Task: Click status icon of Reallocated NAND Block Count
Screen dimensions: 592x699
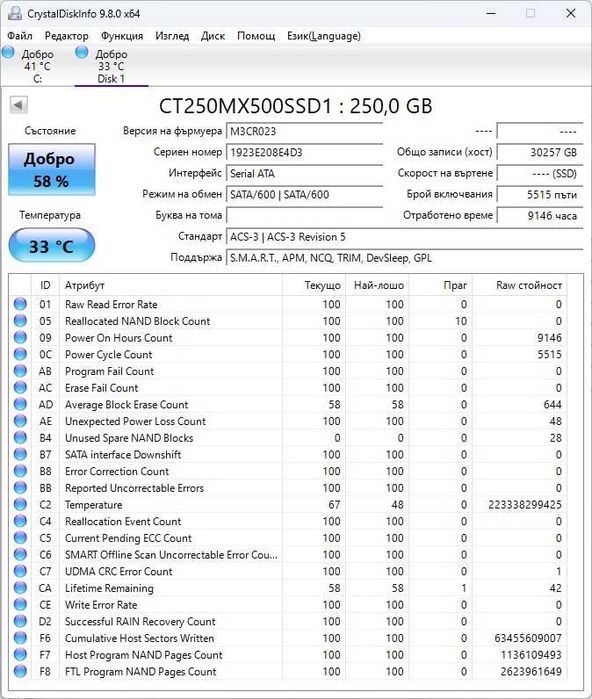Action: [x=20, y=321]
